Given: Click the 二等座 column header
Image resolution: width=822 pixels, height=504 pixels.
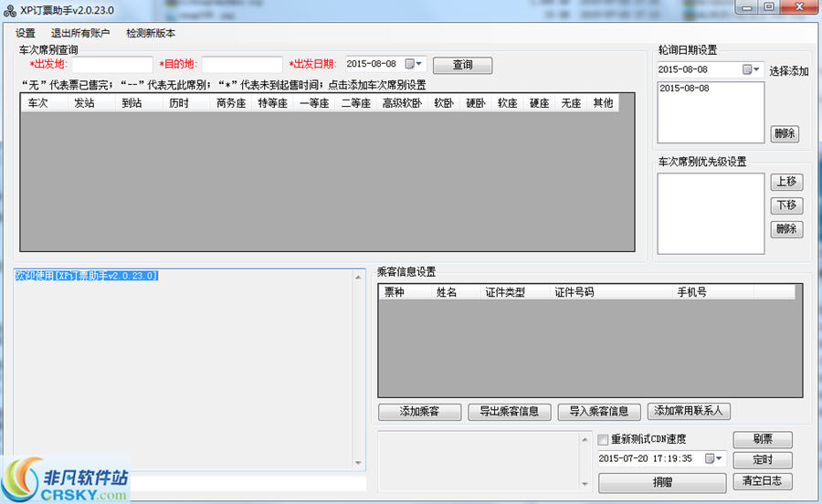Looking at the screenshot, I should point(356,102).
